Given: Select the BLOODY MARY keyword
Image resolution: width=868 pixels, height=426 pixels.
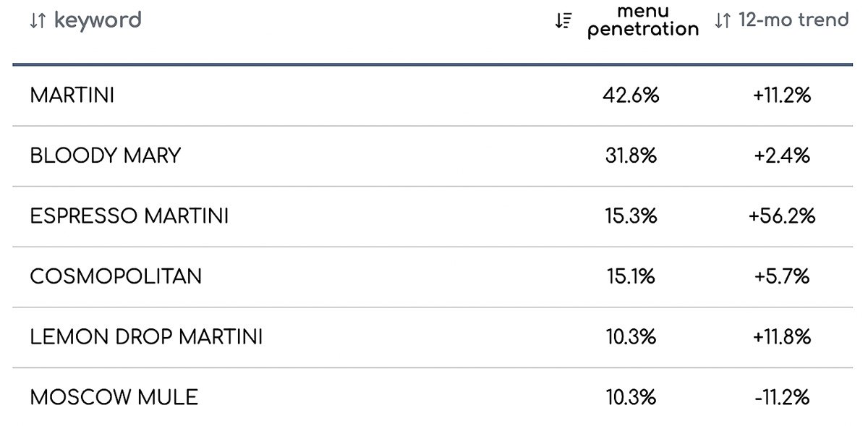Looking at the screenshot, I should 105,156.
